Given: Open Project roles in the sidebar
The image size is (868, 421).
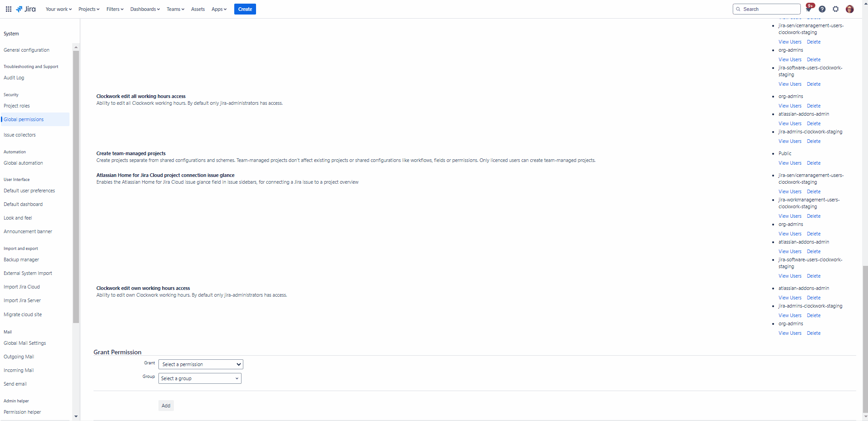Looking at the screenshot, I should pos(16,105).
